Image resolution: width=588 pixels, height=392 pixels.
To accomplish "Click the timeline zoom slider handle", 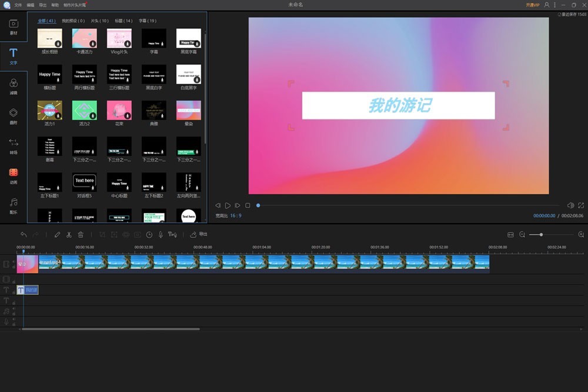I will click(x=541, y=234).
